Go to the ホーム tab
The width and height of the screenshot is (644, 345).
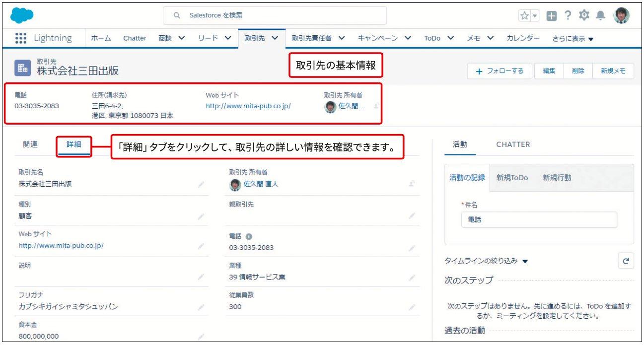[x=101, y=38]
